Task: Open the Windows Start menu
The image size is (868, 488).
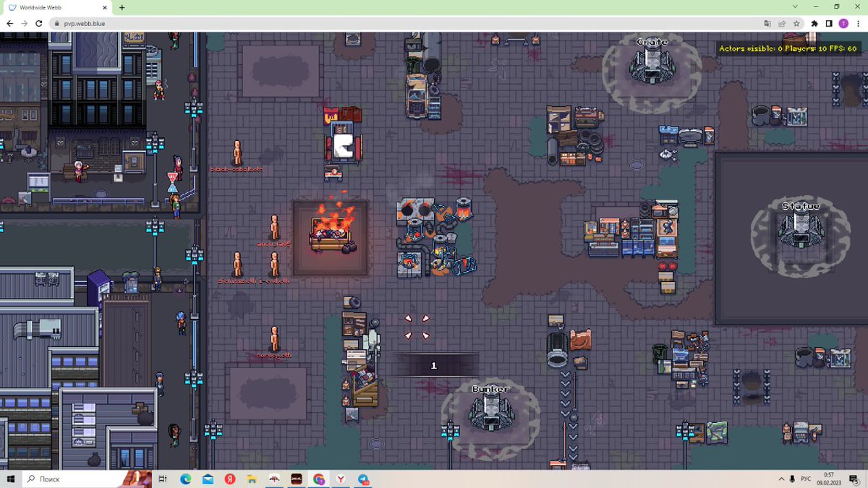Action: (11, 479)
